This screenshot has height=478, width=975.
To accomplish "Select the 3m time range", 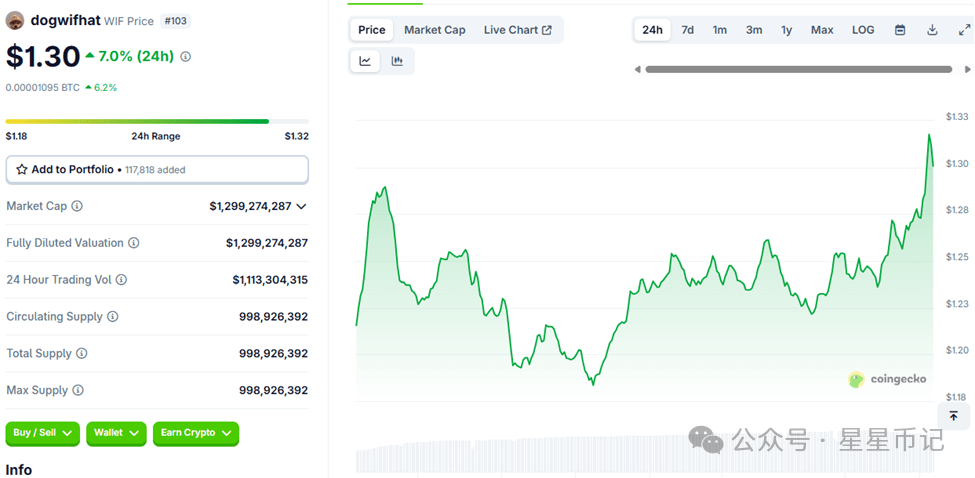I will pos(754,30).
